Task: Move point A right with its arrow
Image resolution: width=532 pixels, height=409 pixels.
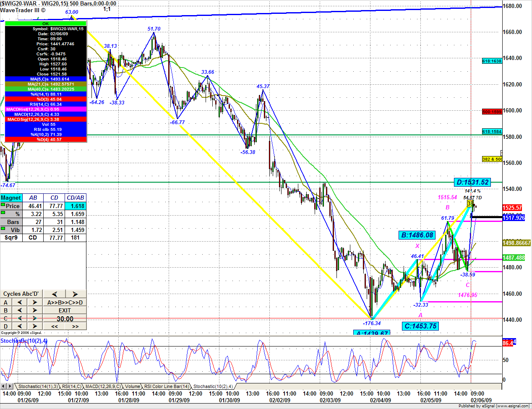Action: (x=35, y=302)
